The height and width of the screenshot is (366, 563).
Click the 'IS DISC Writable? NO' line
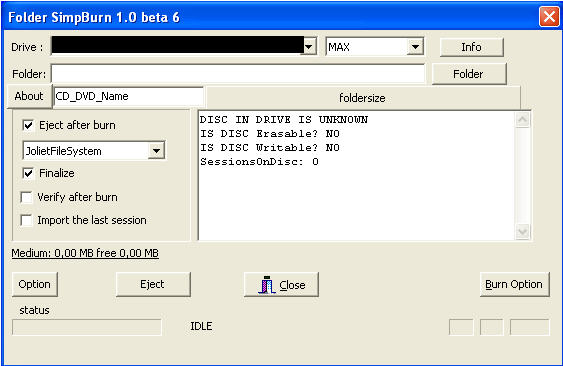[270, 148]
